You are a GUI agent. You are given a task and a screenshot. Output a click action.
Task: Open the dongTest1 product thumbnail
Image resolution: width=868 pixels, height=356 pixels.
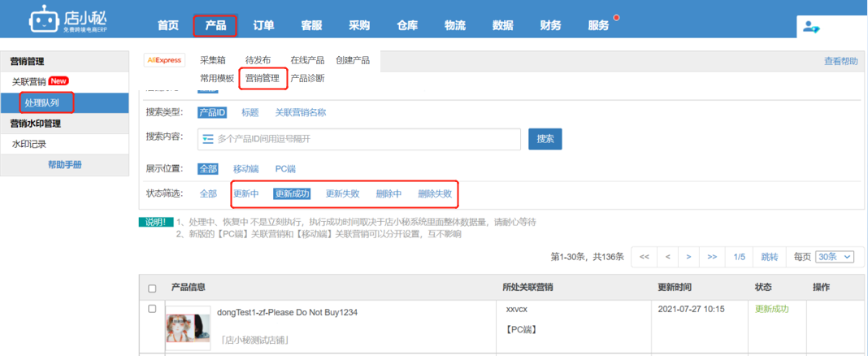(x=188, y=329)
